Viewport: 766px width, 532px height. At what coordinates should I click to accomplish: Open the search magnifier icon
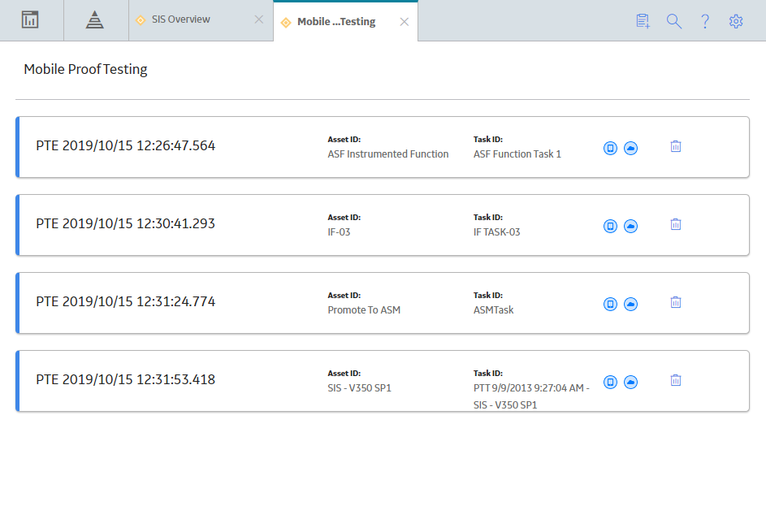coord(674,21)
